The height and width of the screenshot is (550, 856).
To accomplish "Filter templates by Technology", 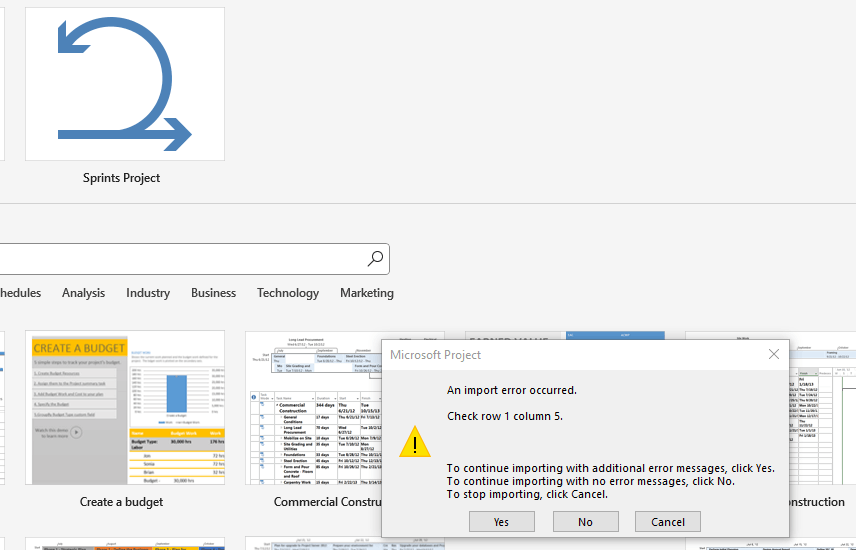I will pyautogui.click(x=288, y=293).
